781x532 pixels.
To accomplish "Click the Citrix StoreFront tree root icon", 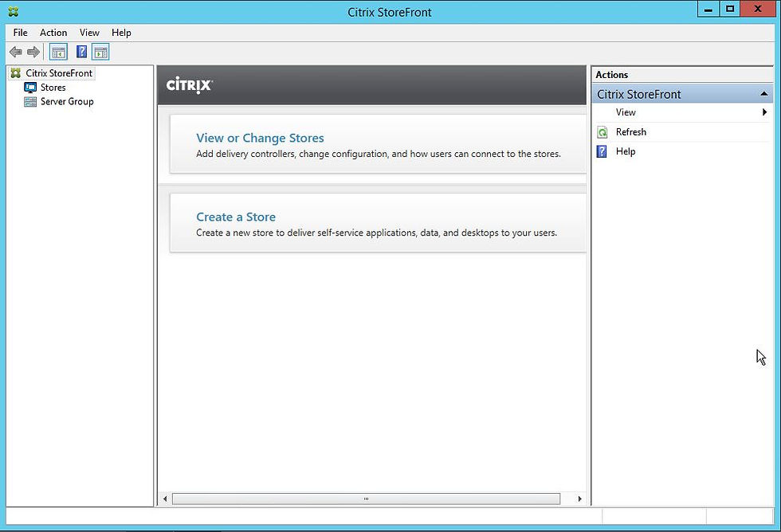I will coord(16,73).
